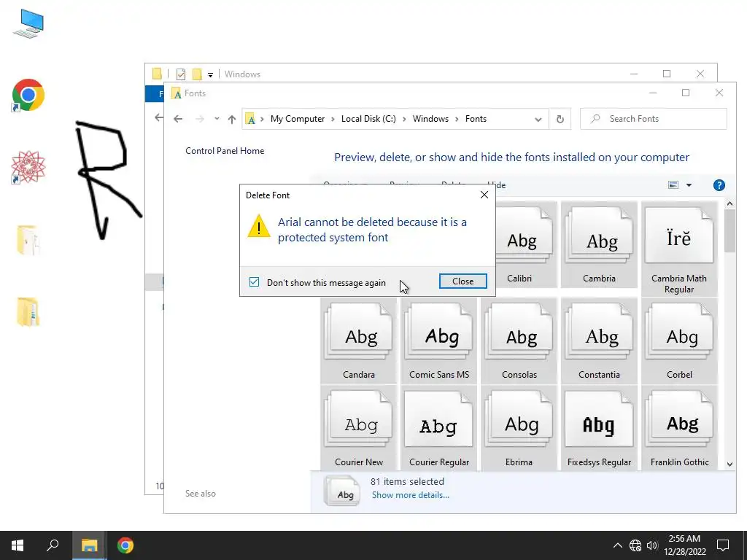
Task: Click taskbar search magnifier
Action: pos(53,545)
